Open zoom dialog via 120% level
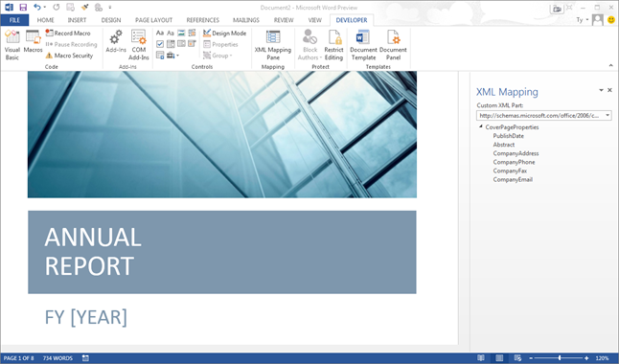Viewport: 619px width, 364px height. click(602, 358)
